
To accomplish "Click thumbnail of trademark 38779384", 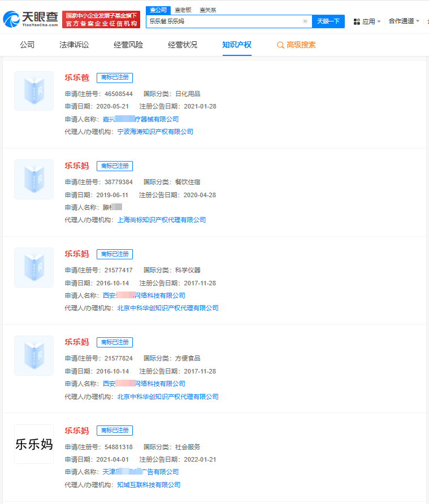I will tap(34, 179).
